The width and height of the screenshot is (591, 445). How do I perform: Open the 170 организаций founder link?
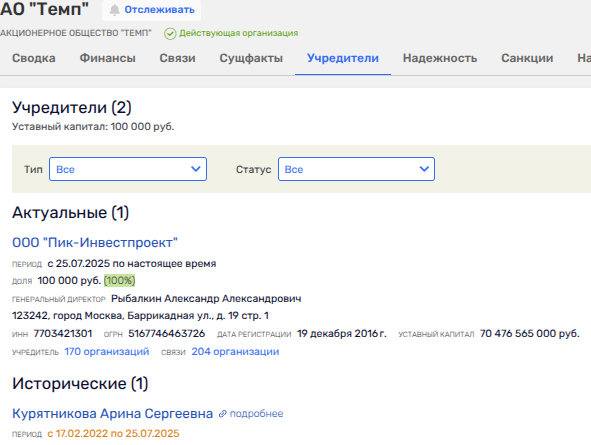click(107, 352)
